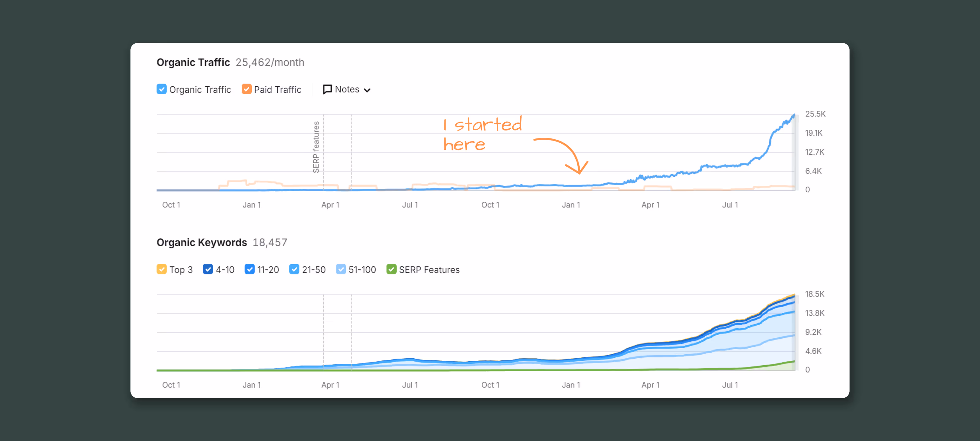This screenshot has height=441, width=980.
Task: Click the 18,457 keywords count
Action: point(270,242)
